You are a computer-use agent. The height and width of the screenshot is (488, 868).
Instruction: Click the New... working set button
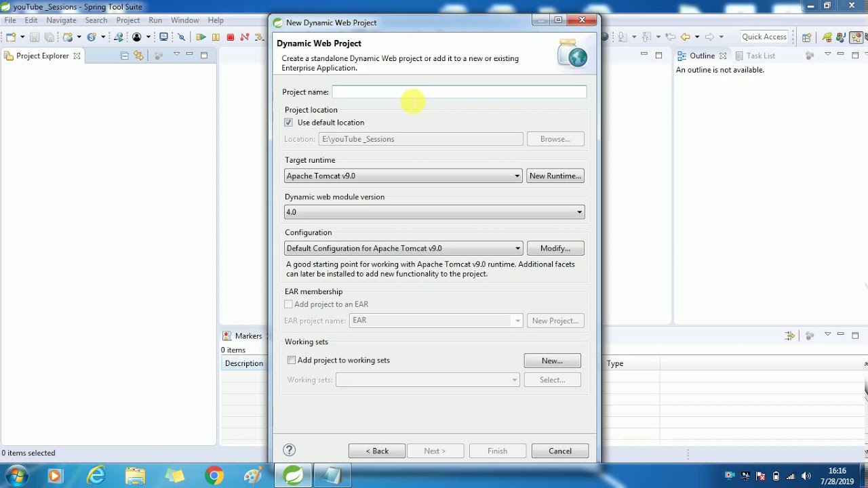(x=552, y=361)
